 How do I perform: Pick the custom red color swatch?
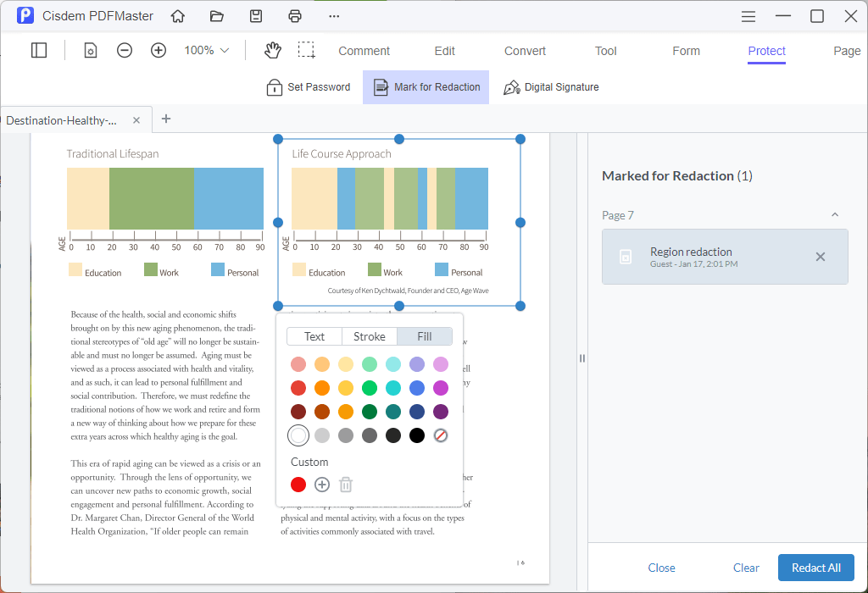pos(298,485)
